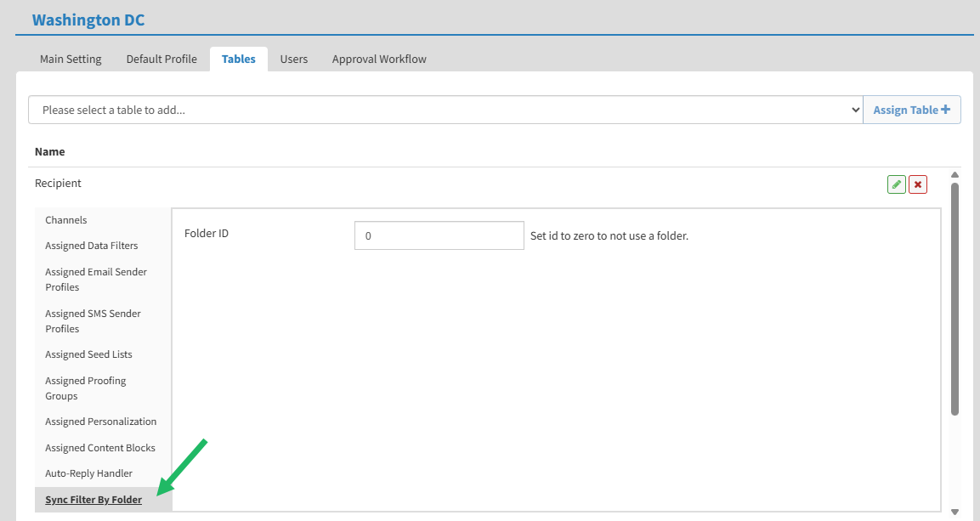
Task: Select the Tables tab
Action: pos(238,59)
